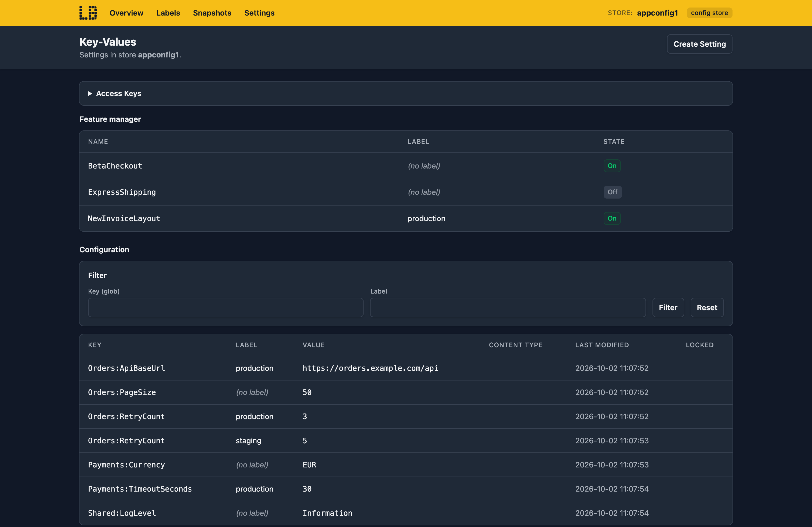Click the https://orders.example.com/api value
The height and width of the screenshot is (527, 812).
coord(370,368)
